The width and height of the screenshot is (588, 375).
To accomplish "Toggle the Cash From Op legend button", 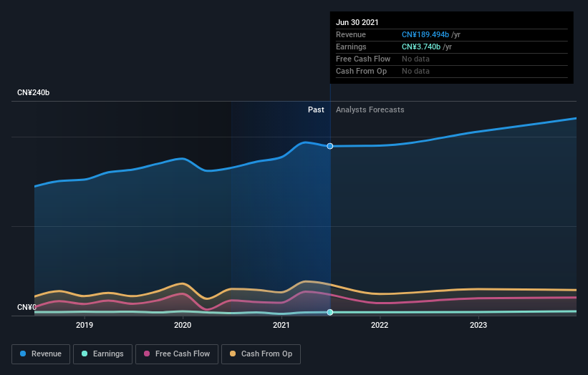I will point(261,354).
